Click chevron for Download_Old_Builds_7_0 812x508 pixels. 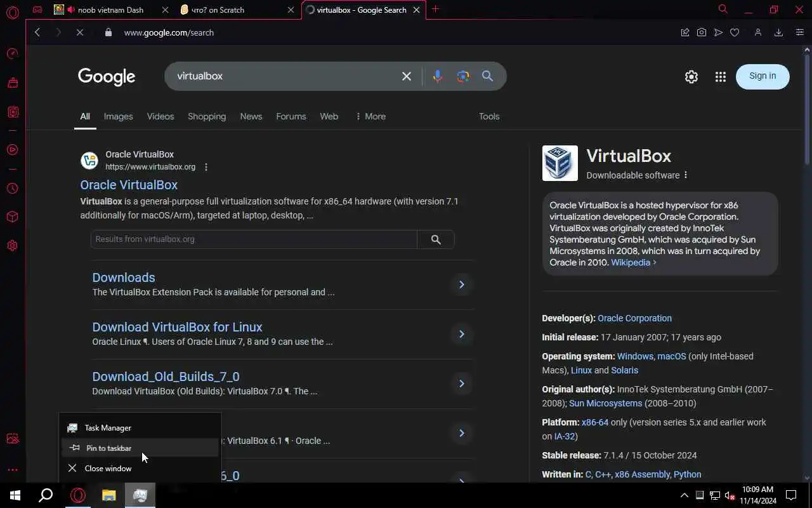pyautogui.click(x=462, y=384)
